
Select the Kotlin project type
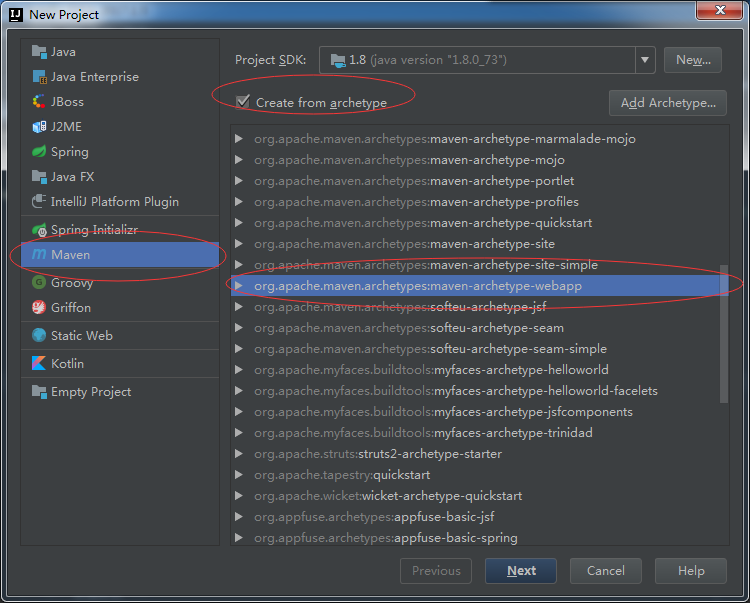click(x=120, y=363)
